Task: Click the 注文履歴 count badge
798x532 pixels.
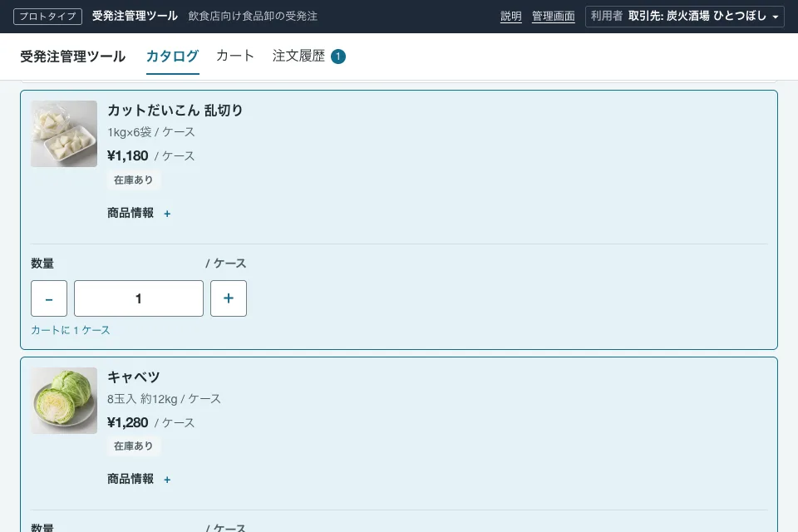Action: coord(338,57)
